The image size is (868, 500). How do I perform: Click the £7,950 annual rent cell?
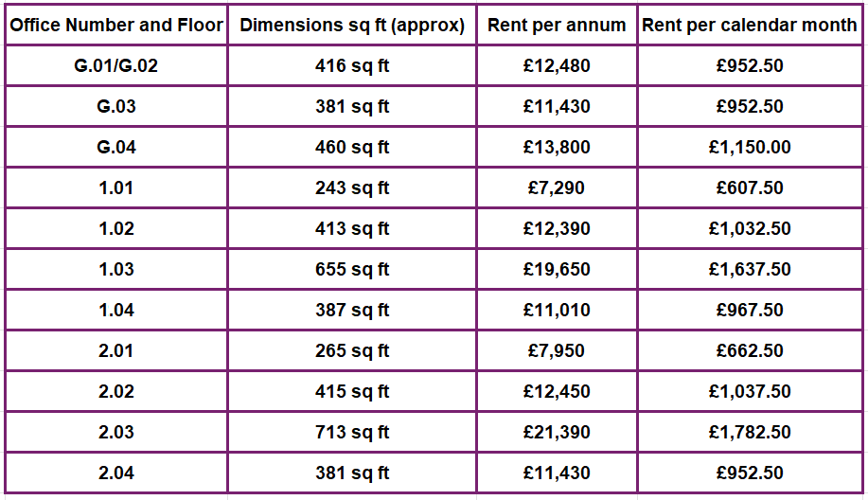(557, 351)
